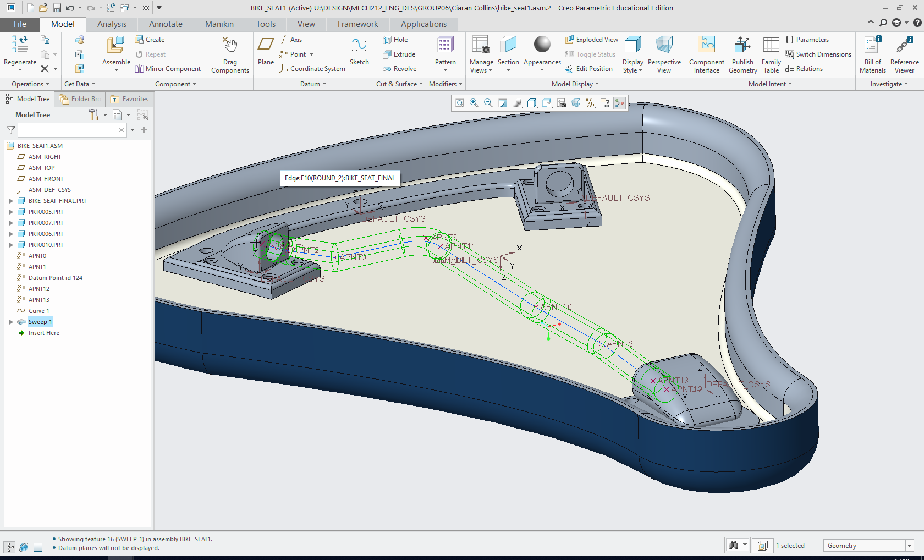924x560 pixels.
Task: Toggle datum display filters in graphics toolbar
Action: click(590, 103)
